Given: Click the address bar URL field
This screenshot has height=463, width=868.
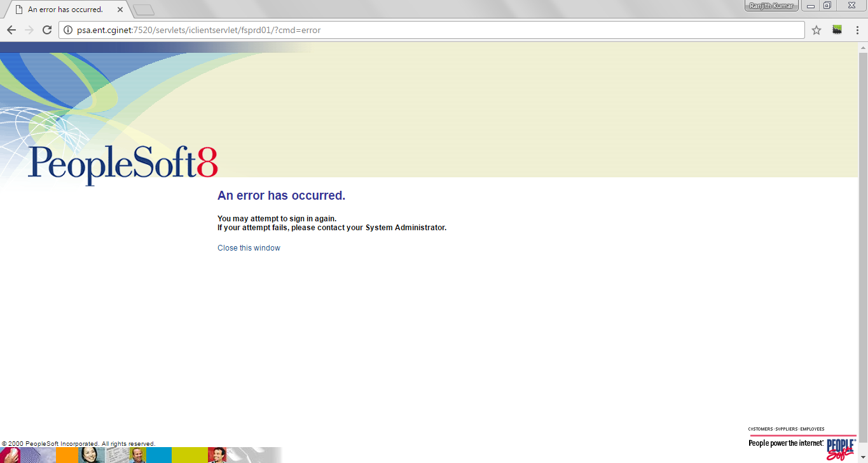Looking at the screenshot, I should point(432,30).
